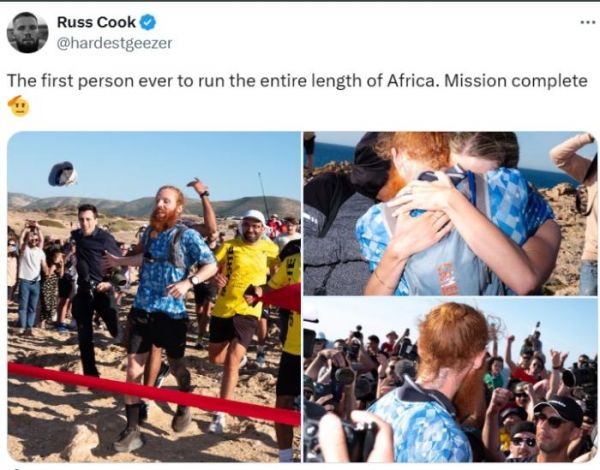600x470 pixels.
Task: Open Russ Cook's profile avatar
Action: (28, 33)
